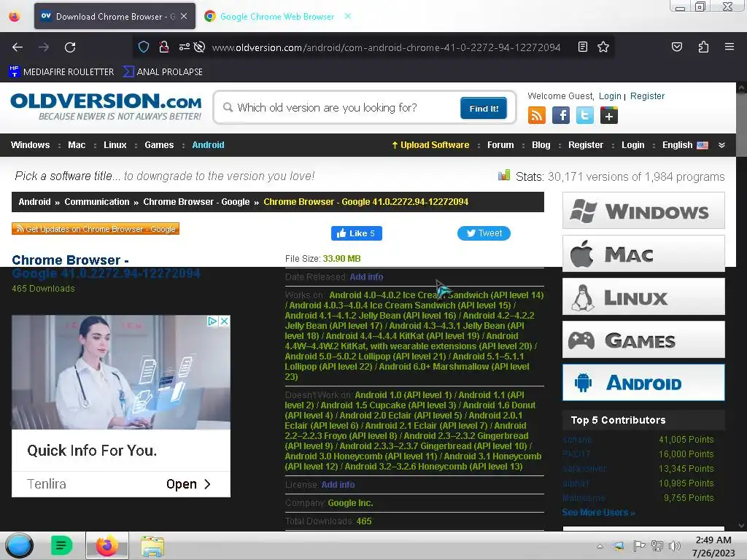
Task: Expand the language dropdown chevron
Action: [x=721, y=145]
